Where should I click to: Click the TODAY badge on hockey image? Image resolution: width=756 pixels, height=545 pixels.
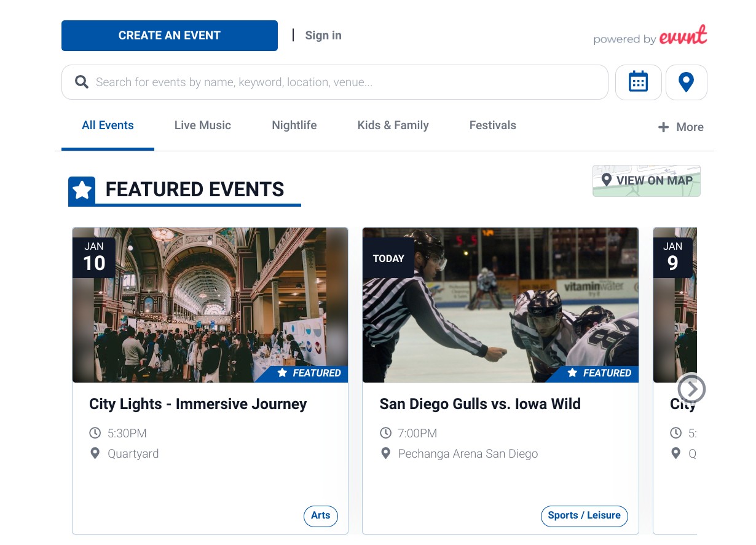[388, 258]
